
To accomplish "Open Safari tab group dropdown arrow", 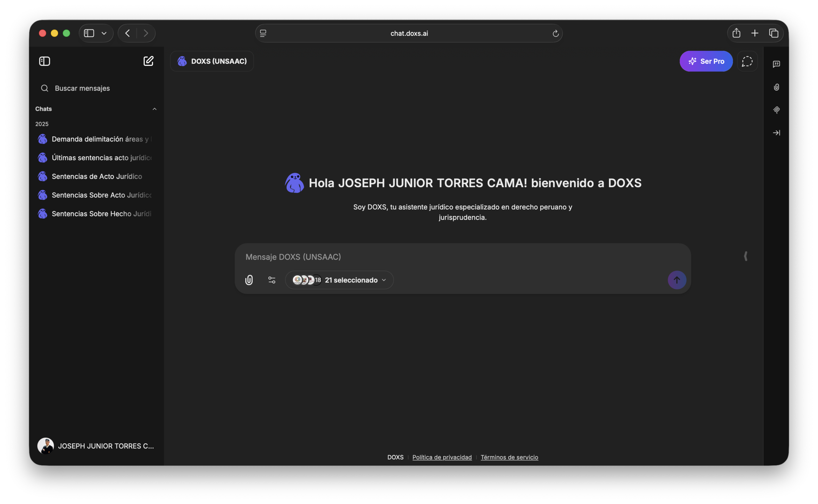I will click(x=104, y=33).
